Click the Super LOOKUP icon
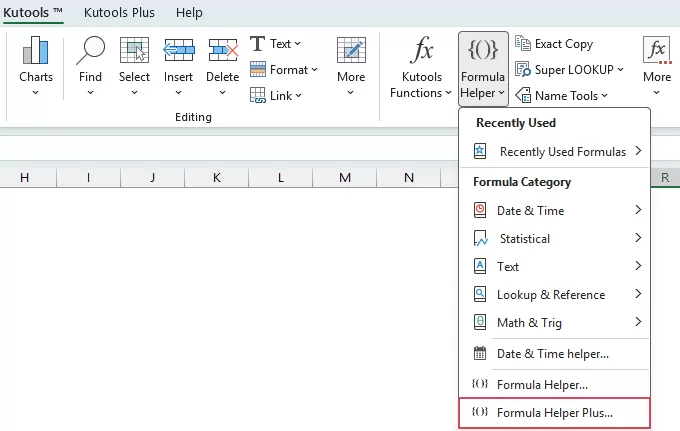This screenshot has width=680, height=431. pos(523,69)
